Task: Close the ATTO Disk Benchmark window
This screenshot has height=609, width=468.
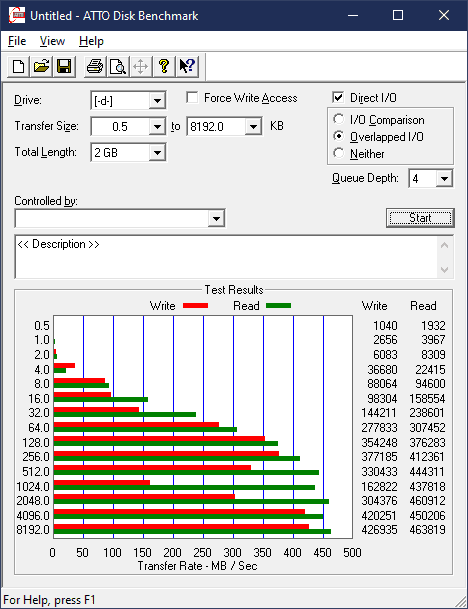Action: (x=444, y=16)
